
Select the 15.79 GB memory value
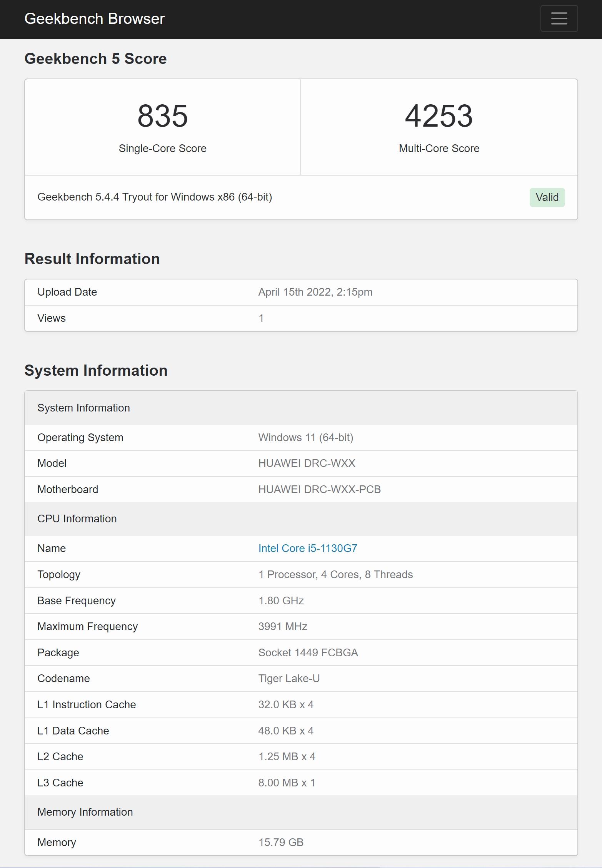[x=281, y=842]
